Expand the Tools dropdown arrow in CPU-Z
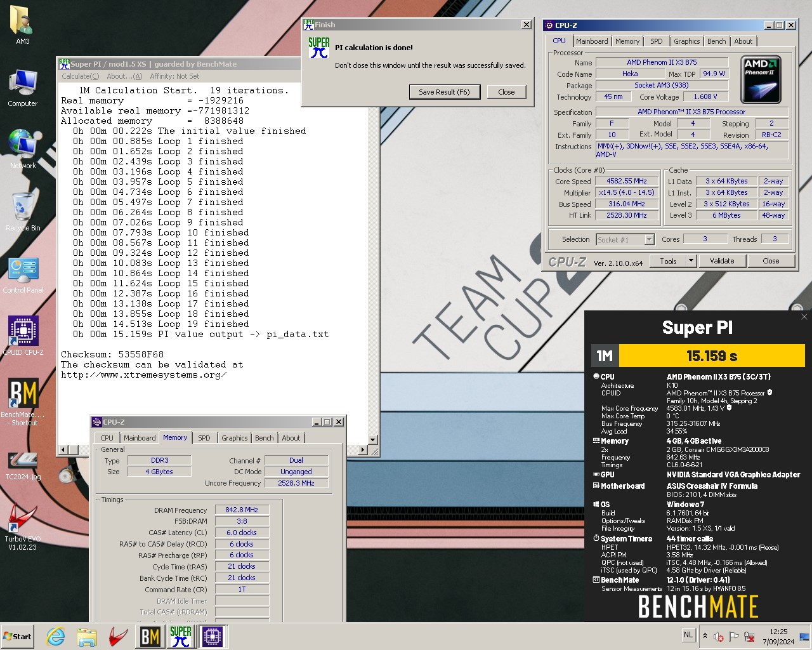Screen dimensions: 812x650 (x=691, y=261)
